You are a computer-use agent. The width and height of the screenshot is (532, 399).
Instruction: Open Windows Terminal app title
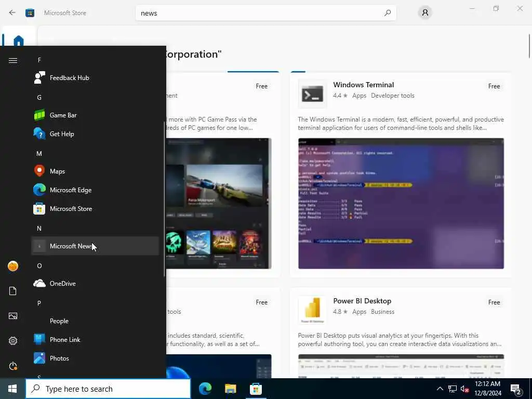point(363,85)
